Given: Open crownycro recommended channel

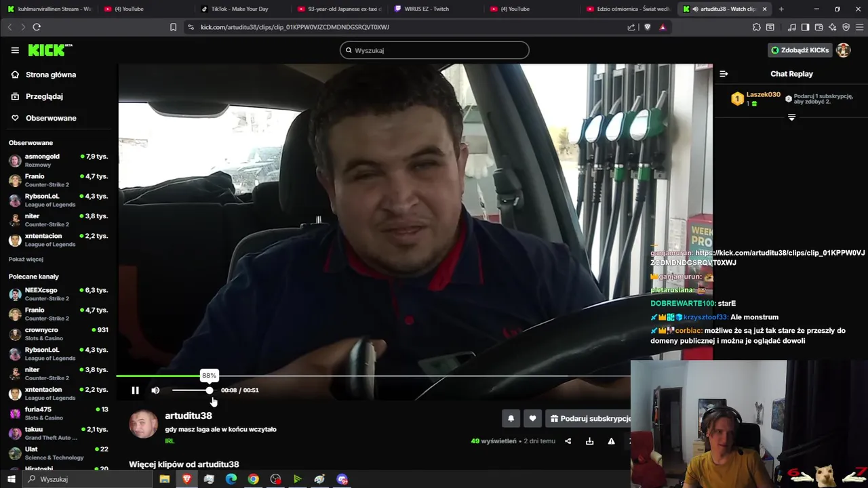Looking at the screenshot, I should (58, 334).
